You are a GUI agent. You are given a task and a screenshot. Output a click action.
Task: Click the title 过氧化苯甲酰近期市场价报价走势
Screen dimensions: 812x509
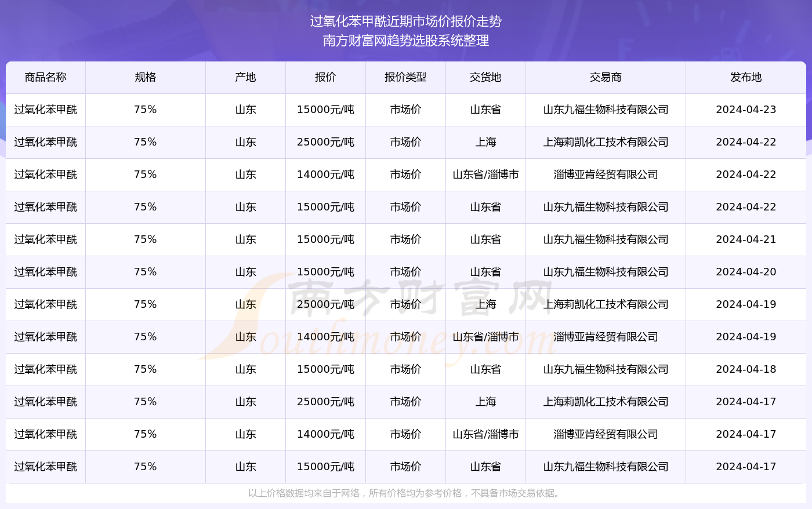tap(406, 21)
